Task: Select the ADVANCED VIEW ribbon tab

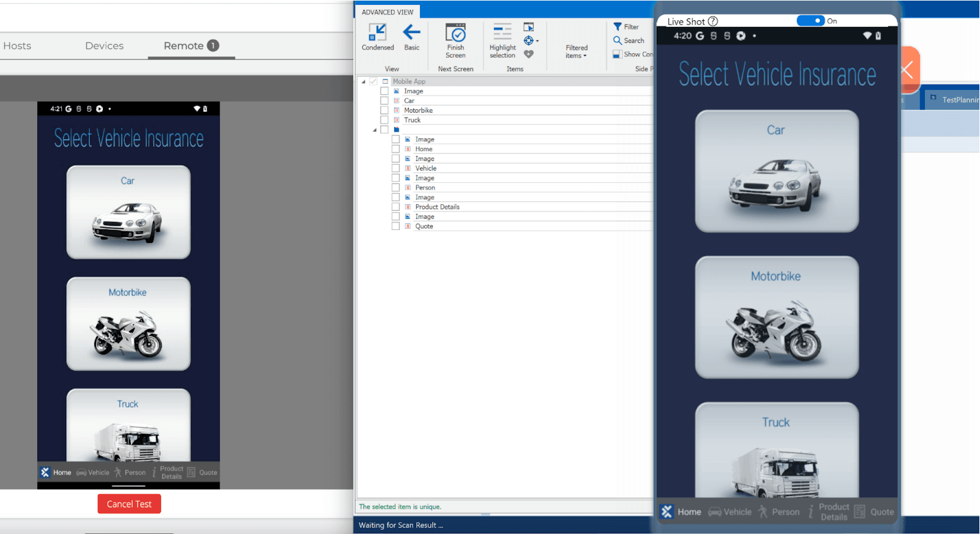Action: (387, 12)
